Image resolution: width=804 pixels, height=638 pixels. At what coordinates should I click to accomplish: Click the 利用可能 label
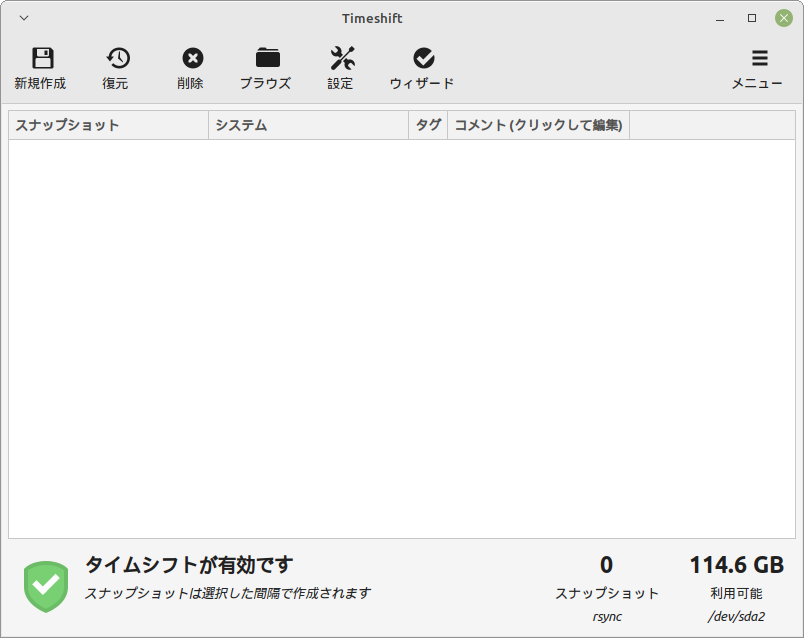click(736, 593)
